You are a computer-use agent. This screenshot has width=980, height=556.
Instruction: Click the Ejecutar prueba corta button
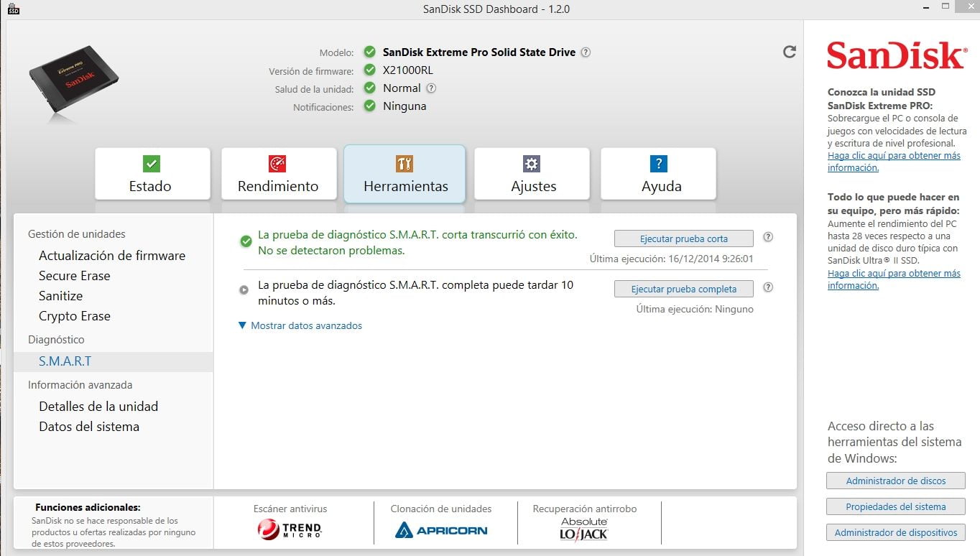point(684,238)
